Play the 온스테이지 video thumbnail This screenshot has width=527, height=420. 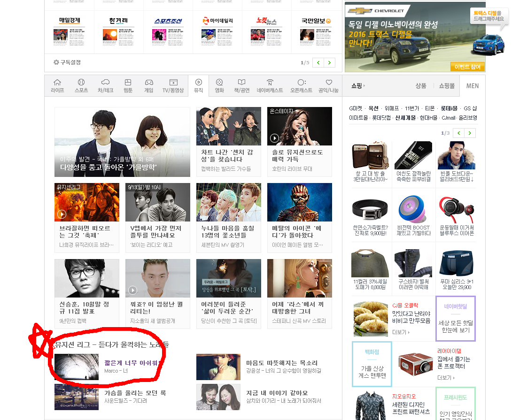pos(274,138)
